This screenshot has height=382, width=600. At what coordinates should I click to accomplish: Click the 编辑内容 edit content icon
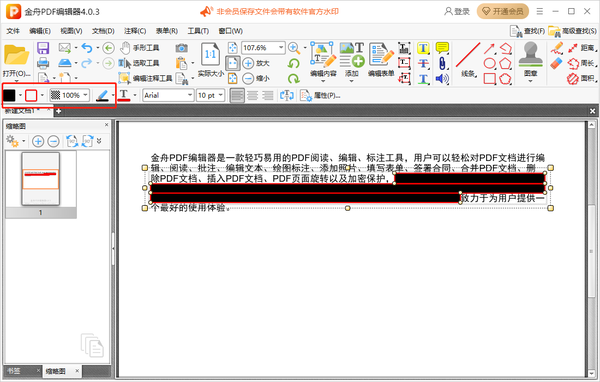coord(323,59)
